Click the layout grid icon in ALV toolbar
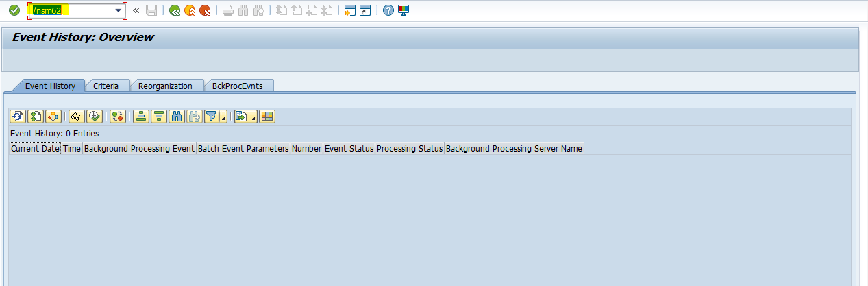This screenshot has height=286, width=868. (x=267, y=117)
